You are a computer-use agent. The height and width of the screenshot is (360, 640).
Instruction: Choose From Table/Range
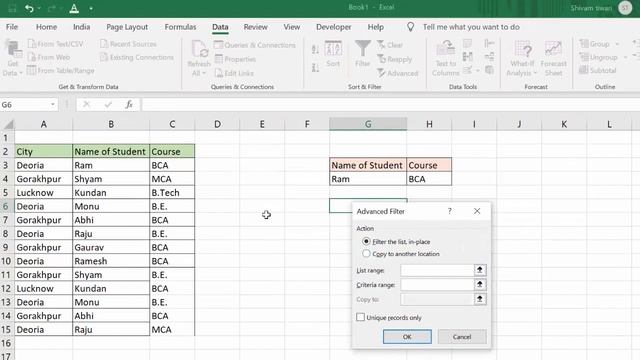click(x=60, y=71)
